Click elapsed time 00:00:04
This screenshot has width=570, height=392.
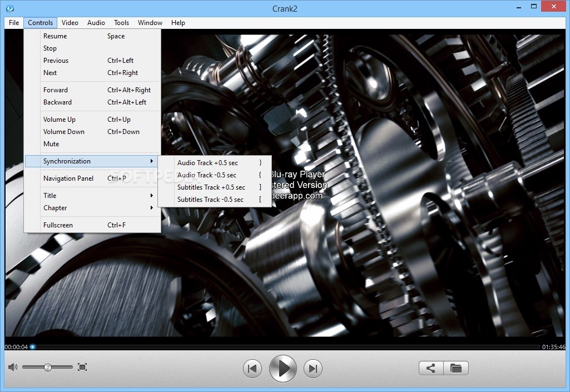tap(16, 347)
